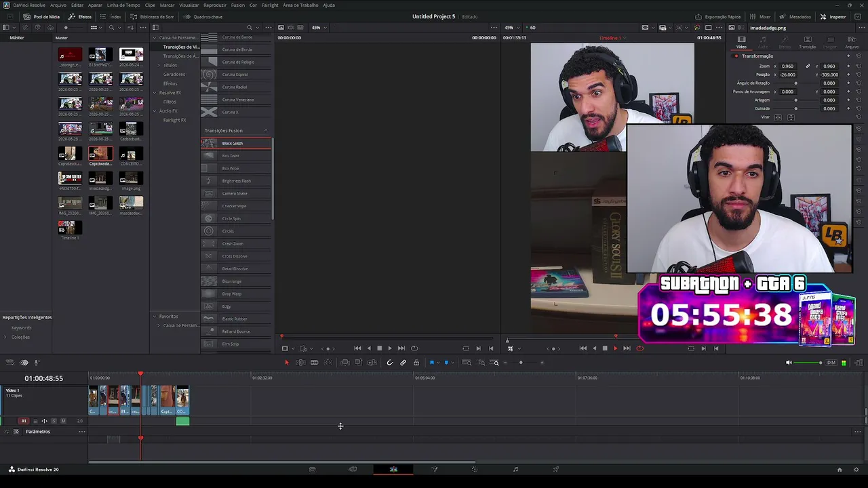This screenshot has width=868, height=488.
Task: Click the speaker mute icon
Action: tap(789, 363)
